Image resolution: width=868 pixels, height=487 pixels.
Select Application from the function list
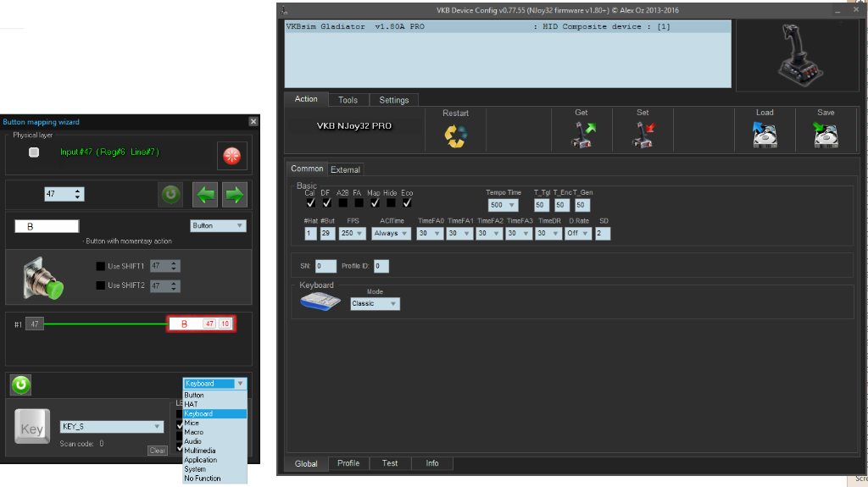(x=214, y=460)
